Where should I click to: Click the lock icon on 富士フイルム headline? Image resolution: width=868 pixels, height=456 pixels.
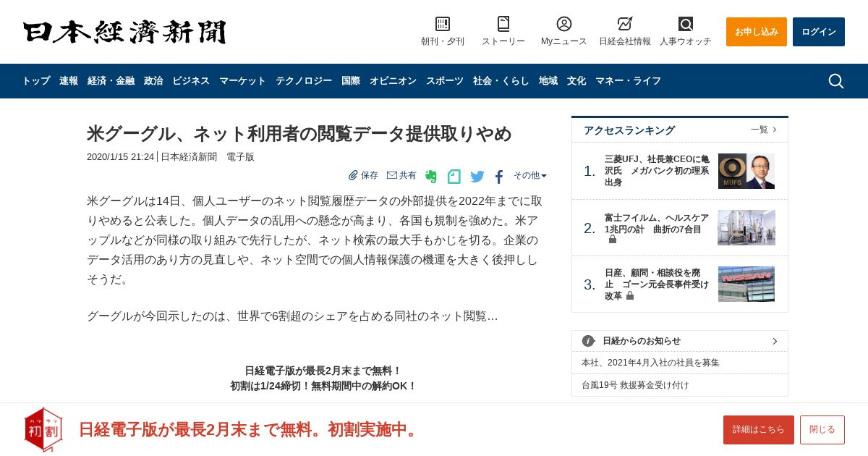(613, 240)
